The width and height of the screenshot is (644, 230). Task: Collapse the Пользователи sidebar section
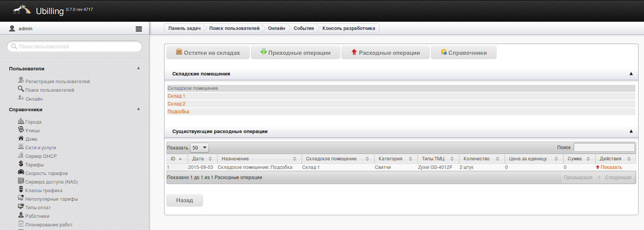tap(138, 68)
